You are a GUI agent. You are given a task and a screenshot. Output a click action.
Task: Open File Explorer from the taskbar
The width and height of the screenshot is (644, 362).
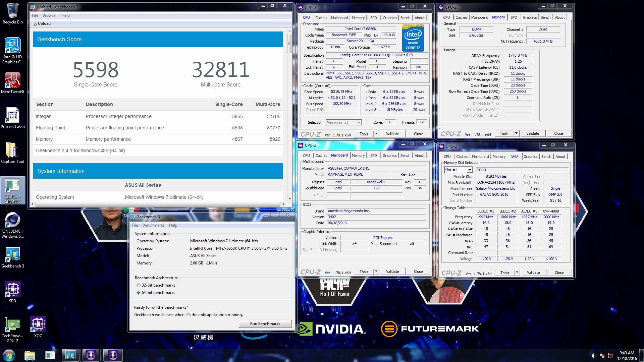click(x=30, y=355)
